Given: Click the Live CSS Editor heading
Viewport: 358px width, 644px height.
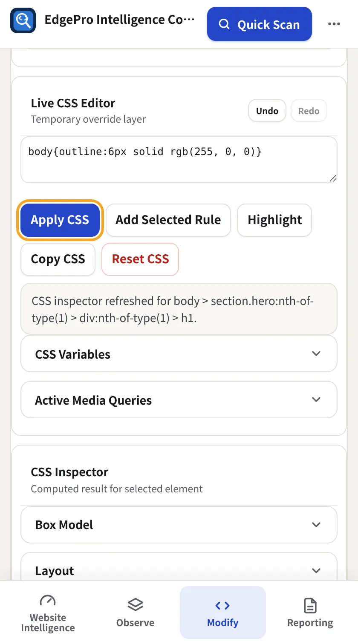Looking at the screenshot, I should click(x=73, y=103).
